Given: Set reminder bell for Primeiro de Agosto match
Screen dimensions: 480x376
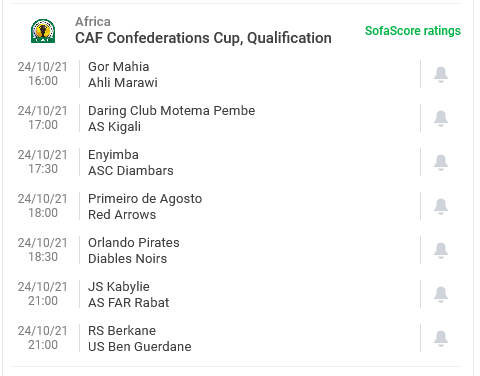Looking at the screenshot, I should pyautogui.click(x=441, y=206).
